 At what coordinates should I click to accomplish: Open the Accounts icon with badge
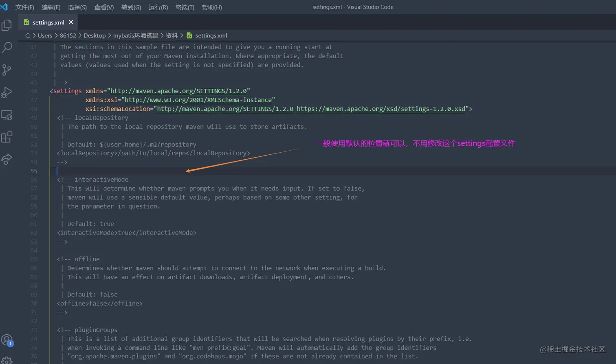click(x=7, y=340)
